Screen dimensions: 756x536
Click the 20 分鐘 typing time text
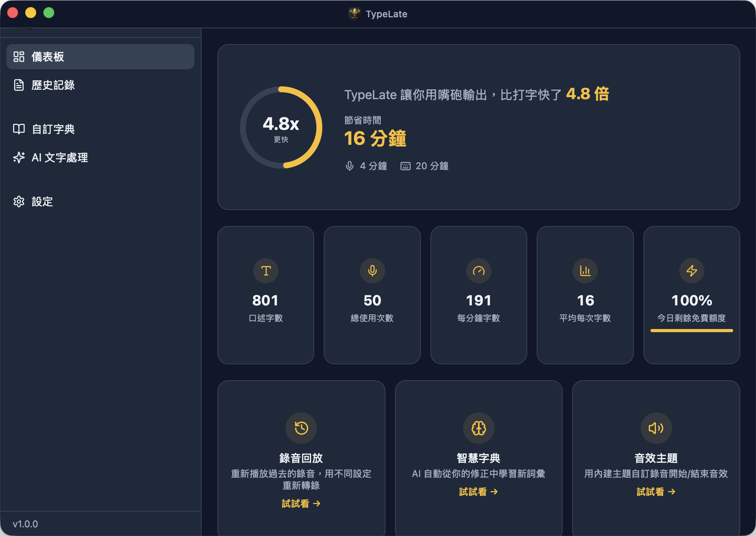pos(432,166)
